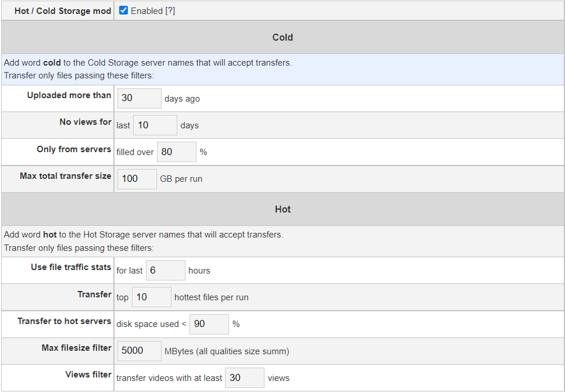Click the bold word 'cold' in instructions
This screenshot has width=565, height=392.
52,63
